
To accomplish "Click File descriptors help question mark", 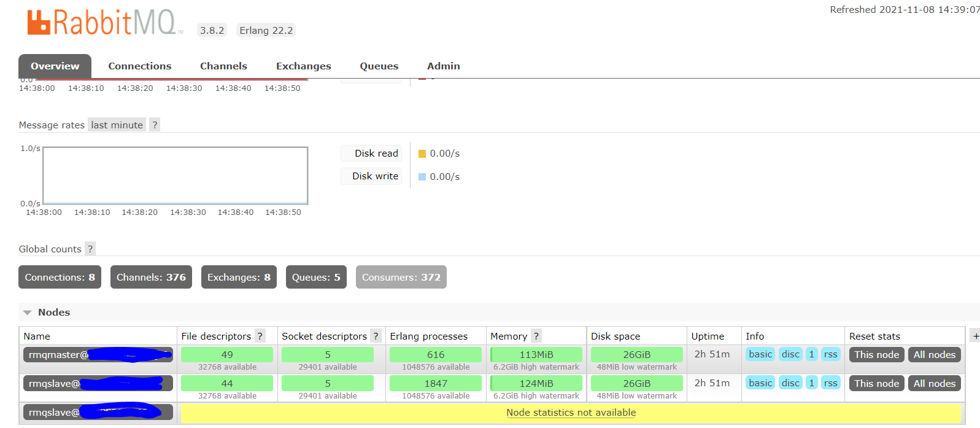I will coord(260,336).
